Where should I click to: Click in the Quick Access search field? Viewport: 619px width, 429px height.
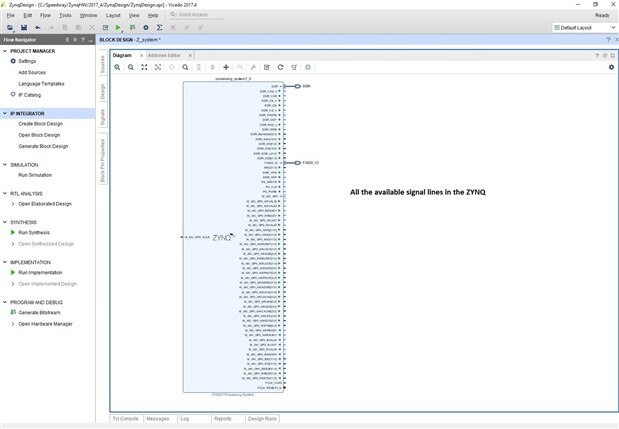pos(197,15)
